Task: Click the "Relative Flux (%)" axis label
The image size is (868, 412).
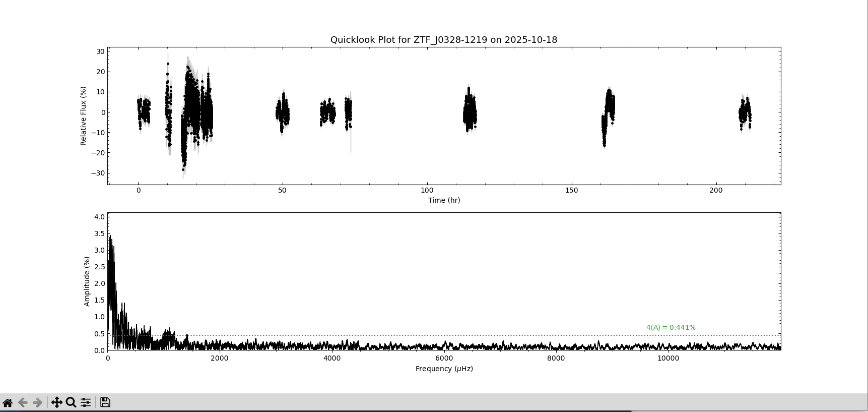Action: click(x=84, y=116)
